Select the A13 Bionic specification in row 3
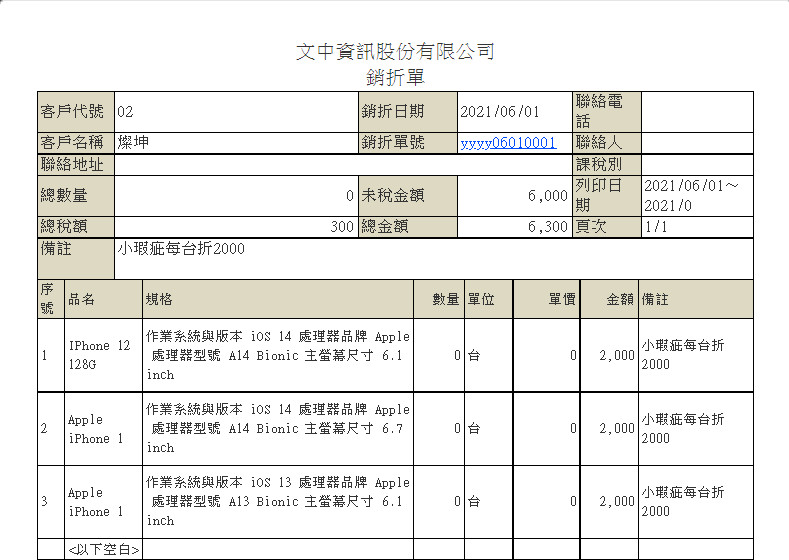 click(x=278, y=502)
